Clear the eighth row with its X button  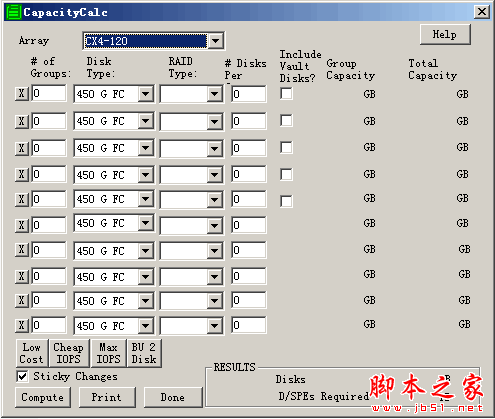(x=22, y=276)
